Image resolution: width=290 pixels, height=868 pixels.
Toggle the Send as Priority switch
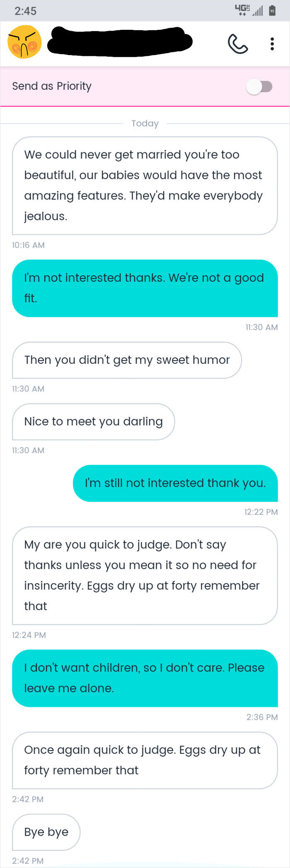[259, 87]
